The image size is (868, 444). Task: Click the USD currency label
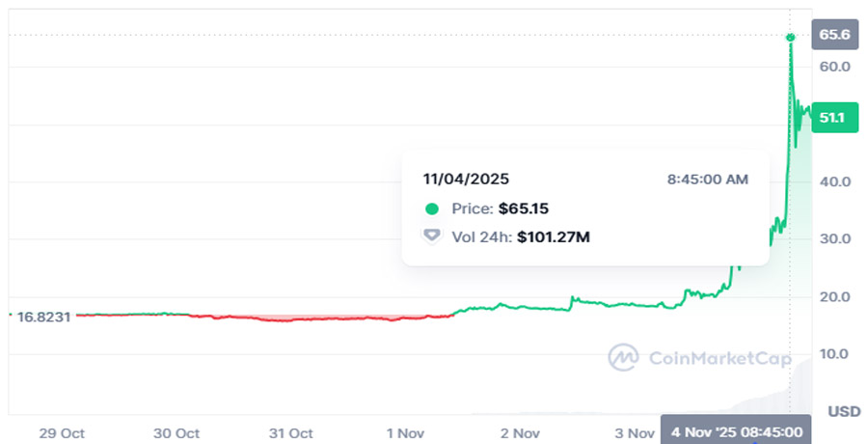pyautogui.click(x=843, y=412)
